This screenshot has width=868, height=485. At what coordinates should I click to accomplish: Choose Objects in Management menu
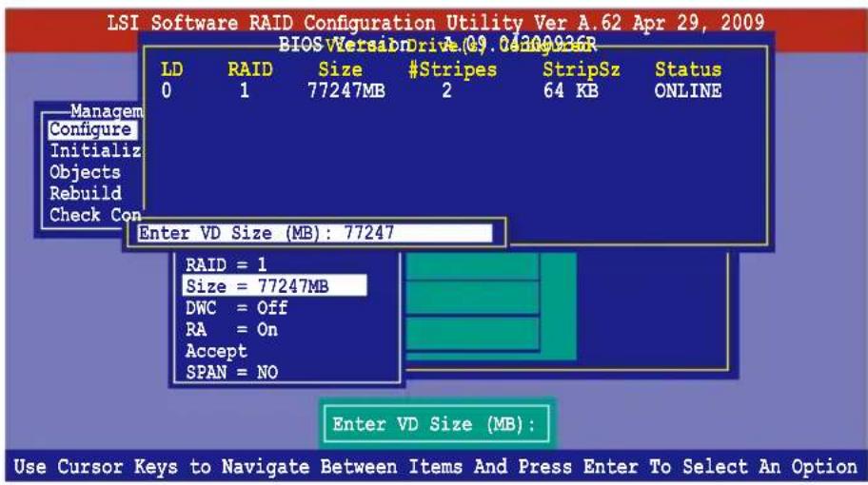86,172
